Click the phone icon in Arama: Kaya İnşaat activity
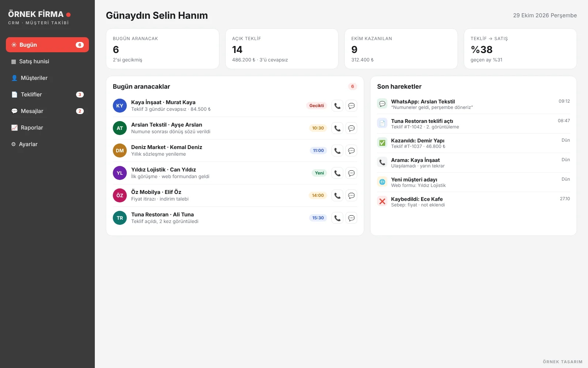 coord(382,162)
